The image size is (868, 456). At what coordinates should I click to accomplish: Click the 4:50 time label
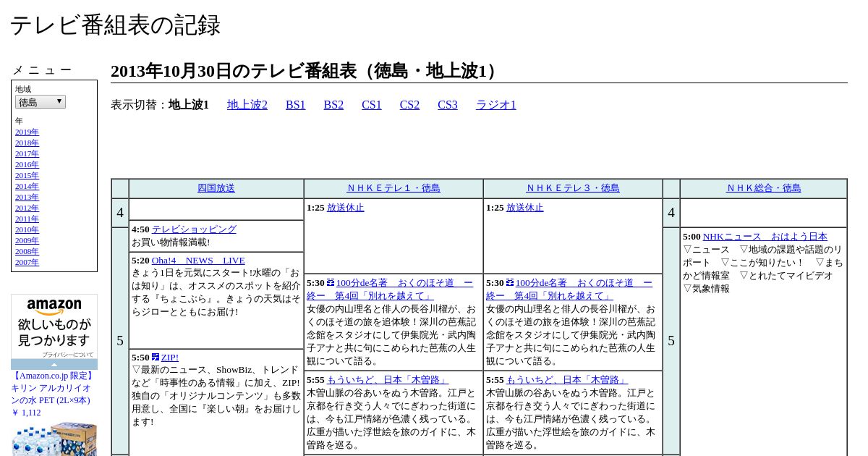(x=140, y=229)
